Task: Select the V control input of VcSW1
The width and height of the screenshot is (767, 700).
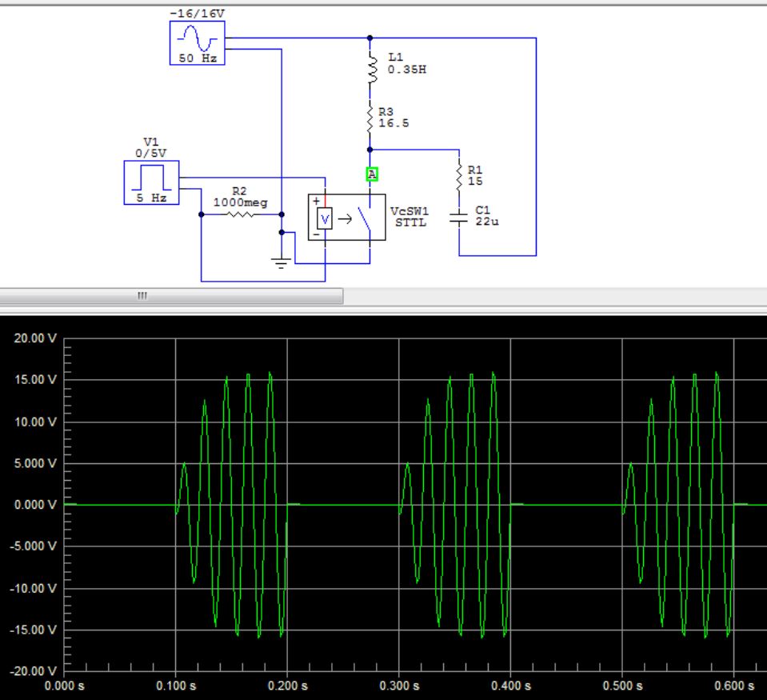Action: coord(324,218)
